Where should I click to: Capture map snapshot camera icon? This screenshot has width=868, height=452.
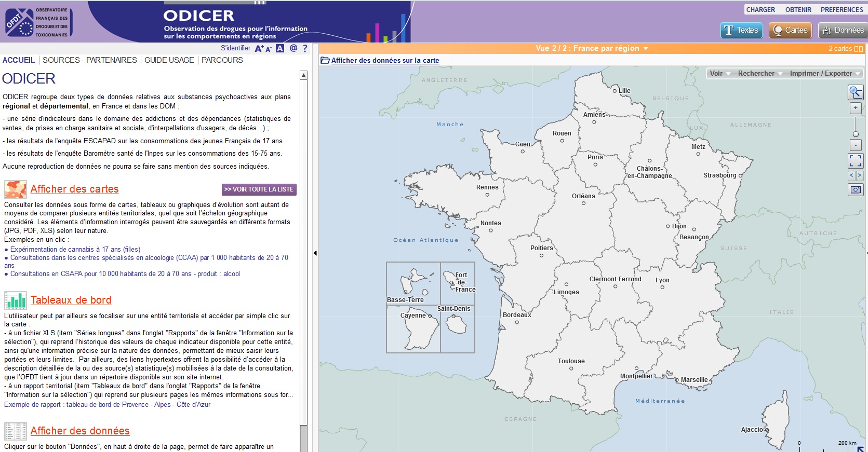pos(856,189)
